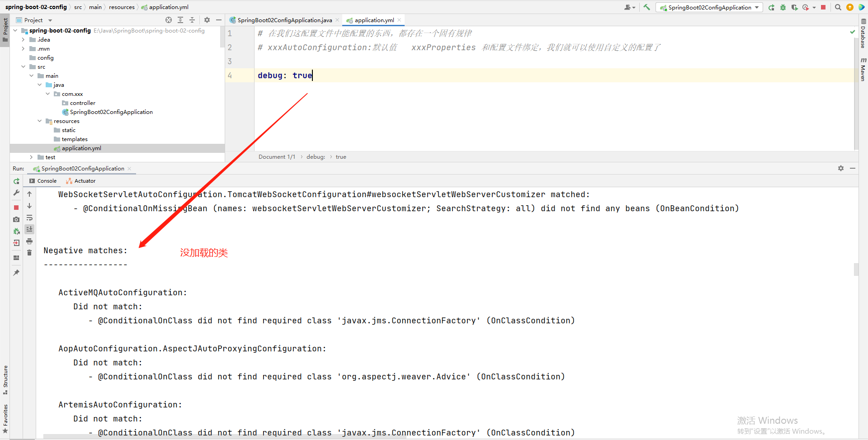The width and height of the screenshot is (868, 440).
Task: Open the user account icon dropdown
Action: pos(630,7)
